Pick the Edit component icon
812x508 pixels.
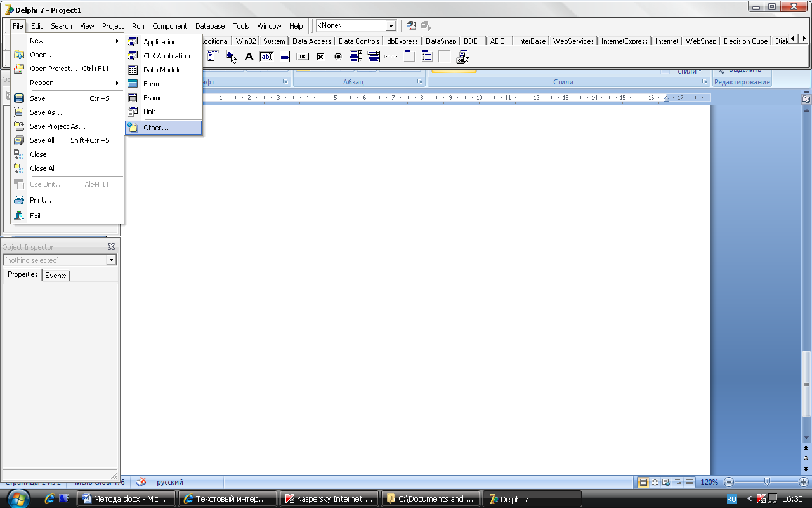(266, 57)
